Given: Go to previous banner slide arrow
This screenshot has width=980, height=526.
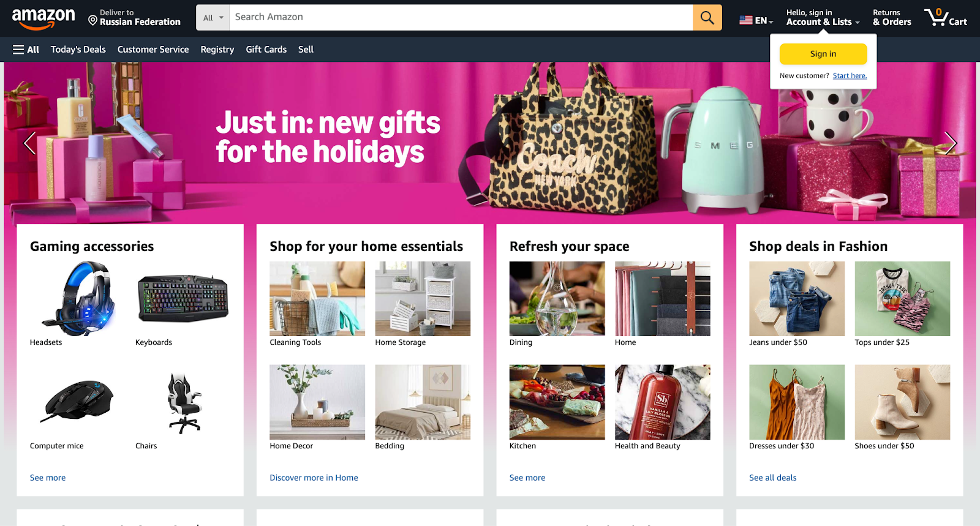Looking at the screenshot, I should [29, 143].
